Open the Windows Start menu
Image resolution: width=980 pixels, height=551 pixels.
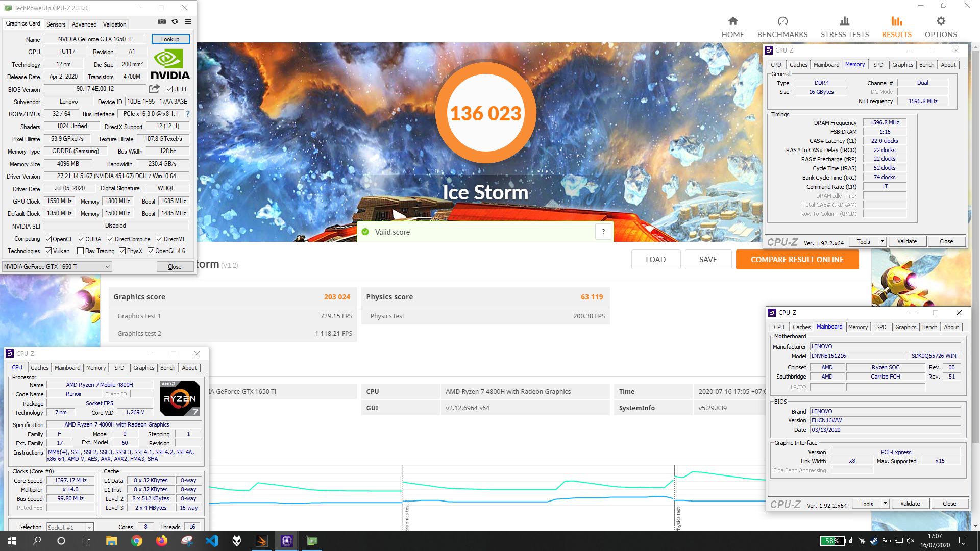tap(12, 541)
